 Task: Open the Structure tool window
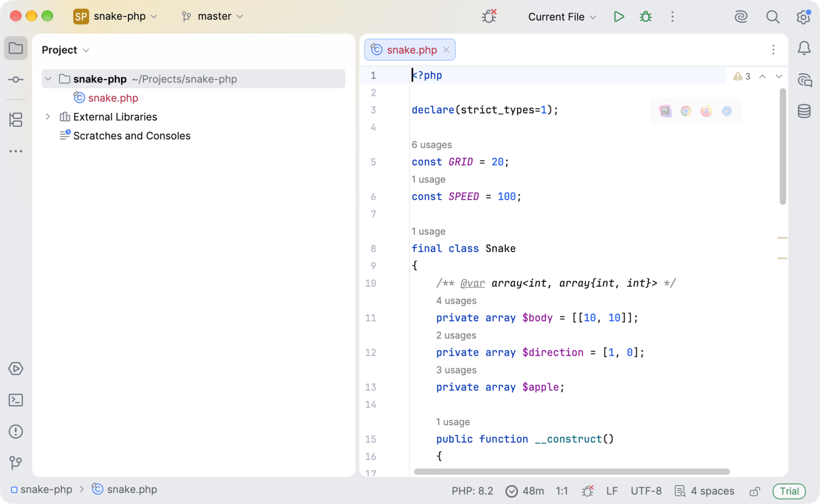[16, 120]
